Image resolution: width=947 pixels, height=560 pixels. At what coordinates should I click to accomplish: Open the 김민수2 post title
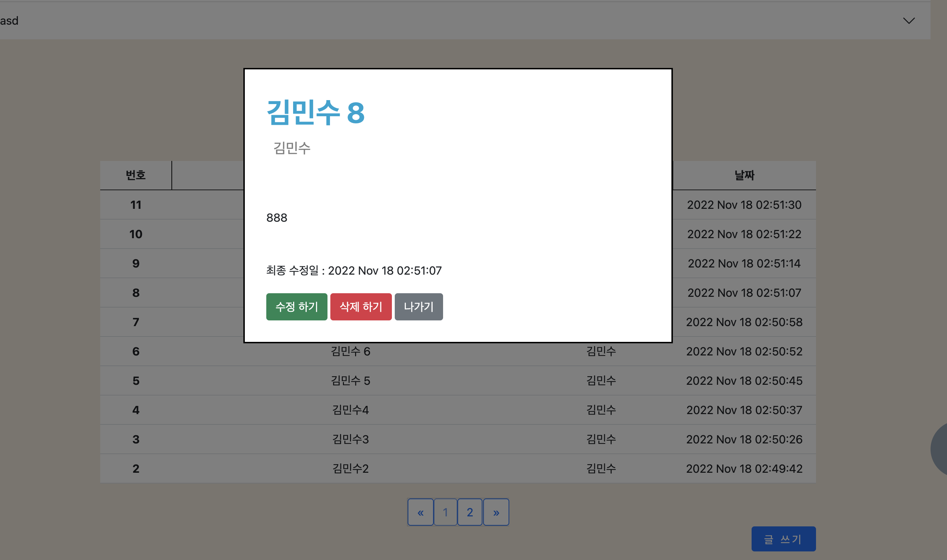coord(350,468)
